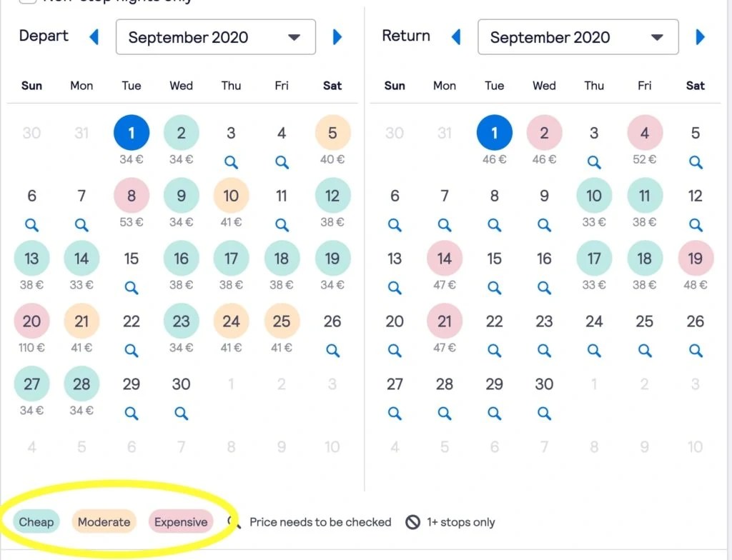
Task: Click the price needs to be checked magnifier
Action: tap(232, 522)
